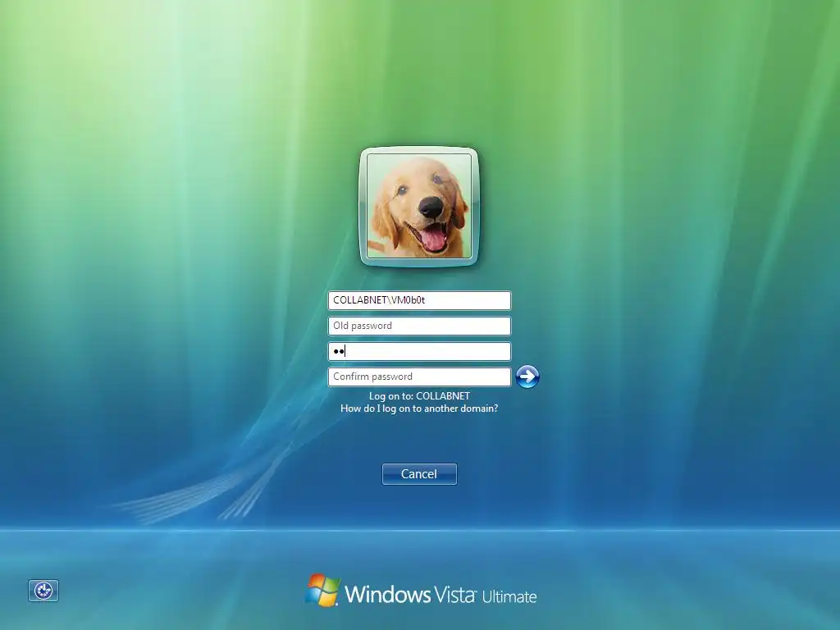Click into the Old password field

click(x=419, y=326)
